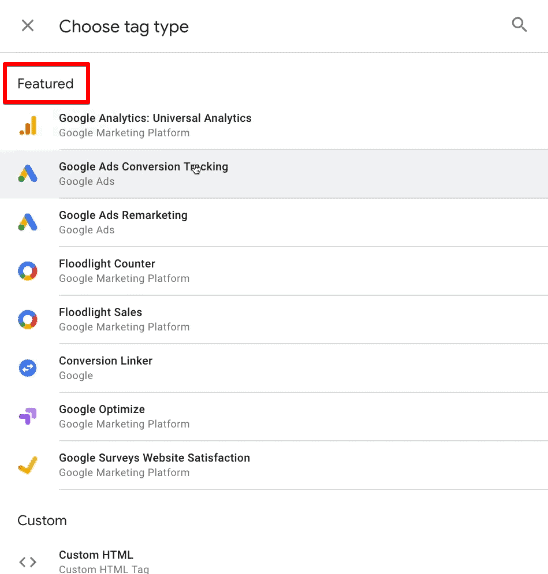Click Google Ads subtitle under Conversion Tracking
This screenshot has height=574, width=548.
[x=87, y=181]
